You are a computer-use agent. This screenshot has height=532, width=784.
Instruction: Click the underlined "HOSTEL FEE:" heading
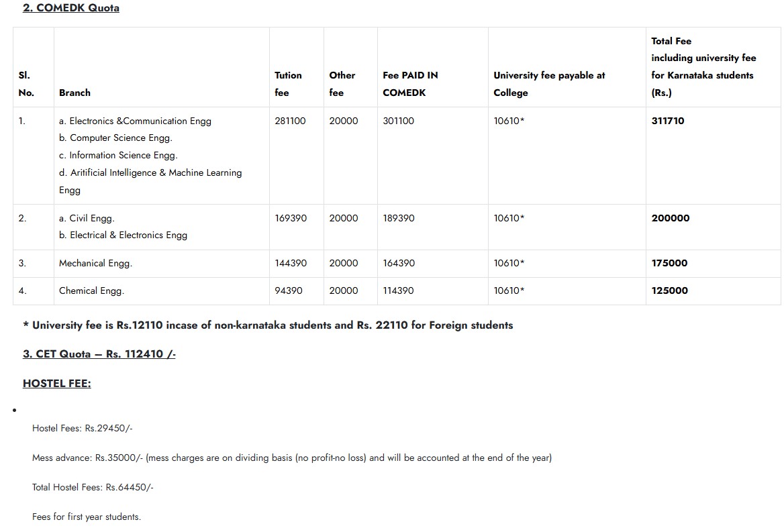pos(56,383)
